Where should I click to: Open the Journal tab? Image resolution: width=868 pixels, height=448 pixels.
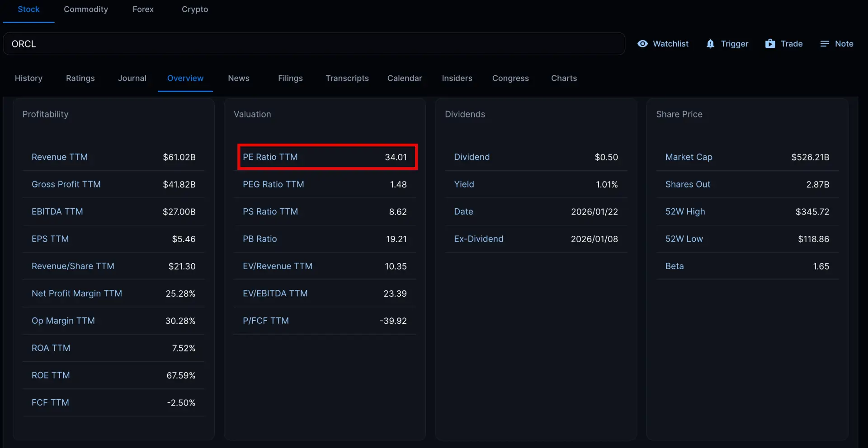point(132,78)
